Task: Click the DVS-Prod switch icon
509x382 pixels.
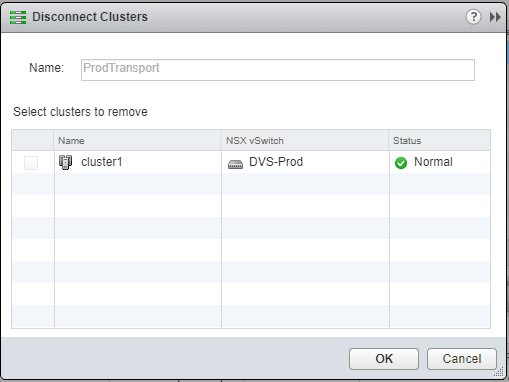Action: (x=235, y=164)
